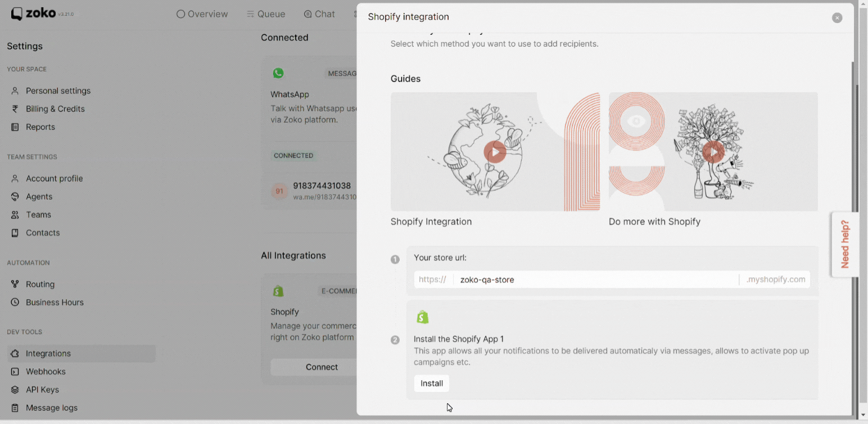
Task: Click the Overview circle icon
Action: point(180,14)
